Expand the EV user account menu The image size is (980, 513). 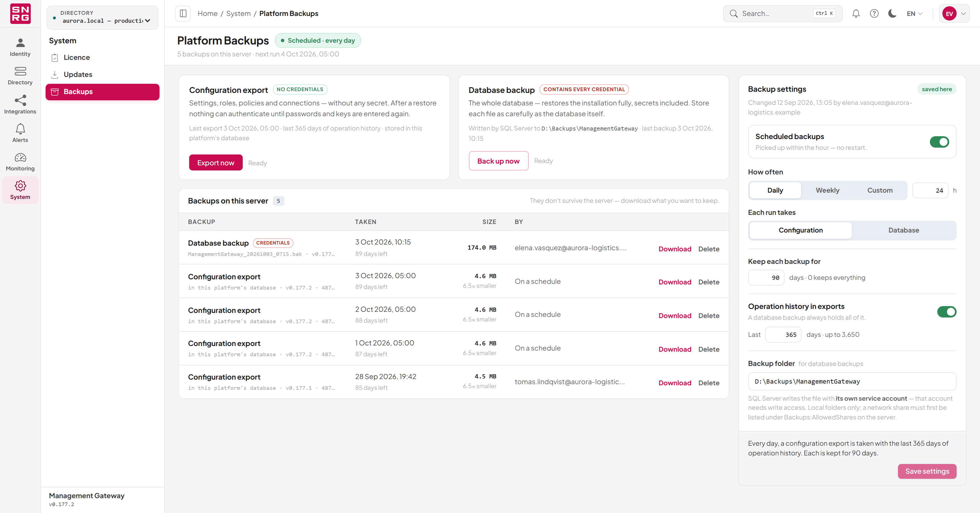coord(954,14)
